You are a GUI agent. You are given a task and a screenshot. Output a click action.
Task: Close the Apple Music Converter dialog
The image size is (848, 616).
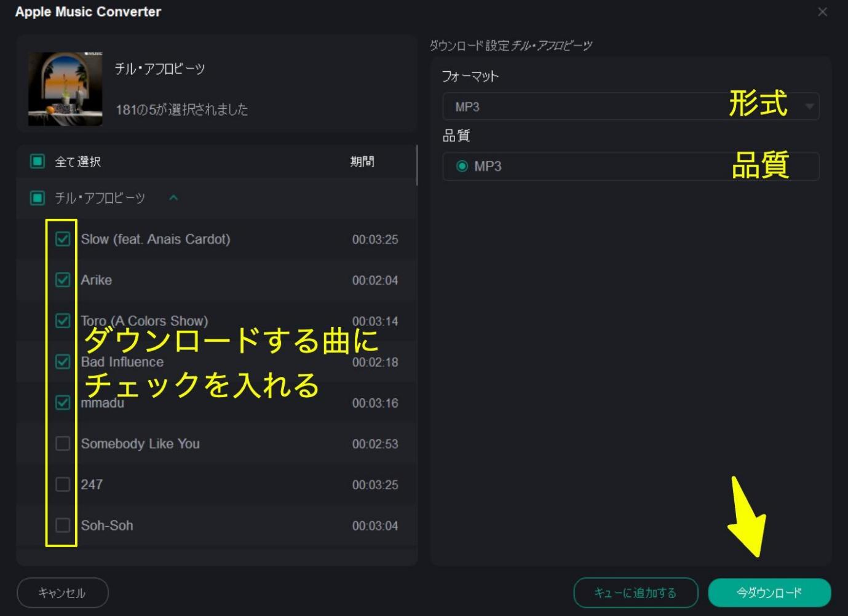point(822,12)
